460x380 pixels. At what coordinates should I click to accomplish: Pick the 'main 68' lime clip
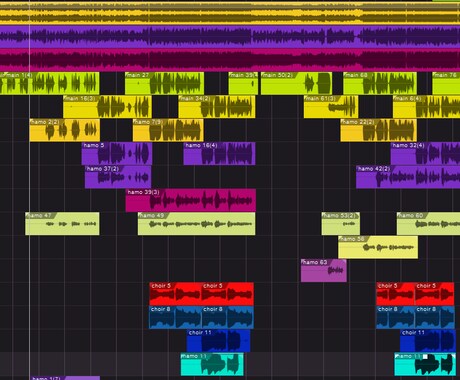click(380, 83)
